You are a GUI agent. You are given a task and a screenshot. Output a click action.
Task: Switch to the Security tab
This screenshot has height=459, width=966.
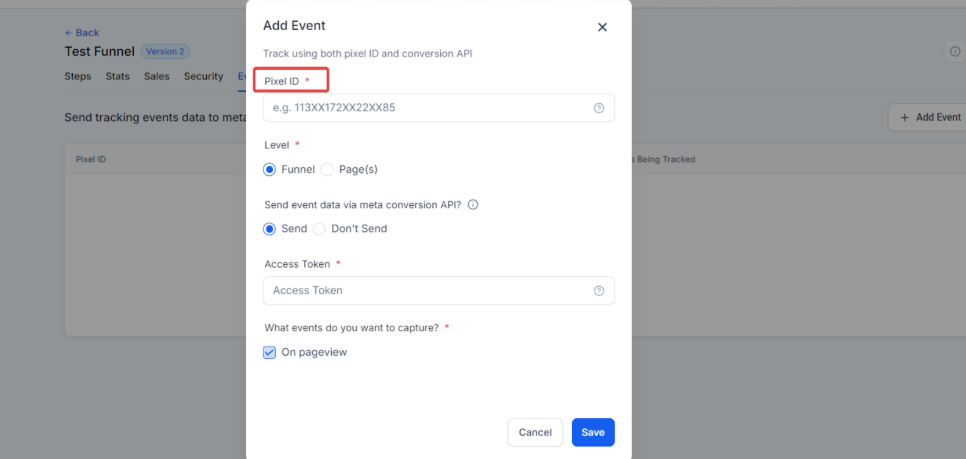tap(203, 76)
